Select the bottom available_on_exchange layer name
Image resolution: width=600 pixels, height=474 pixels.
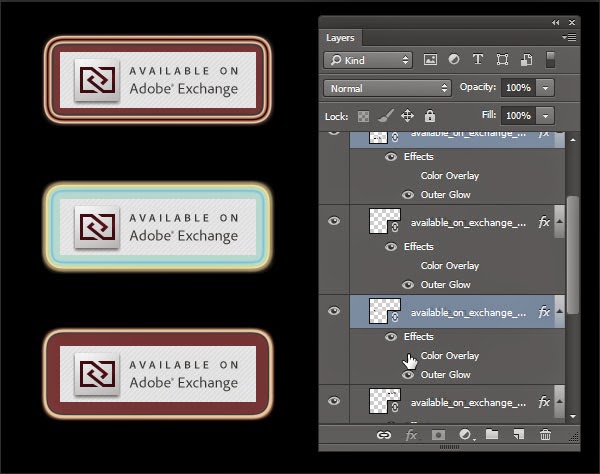pos(468,402)
